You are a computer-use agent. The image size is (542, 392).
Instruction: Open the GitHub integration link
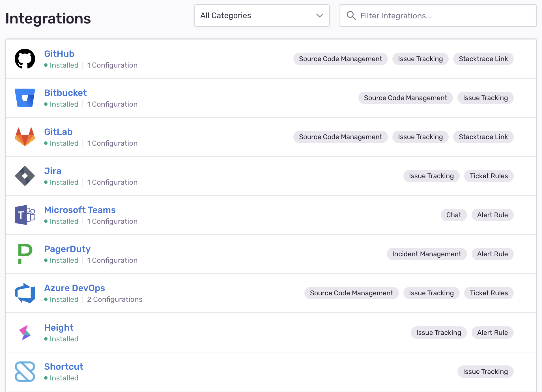click(59, 54)
